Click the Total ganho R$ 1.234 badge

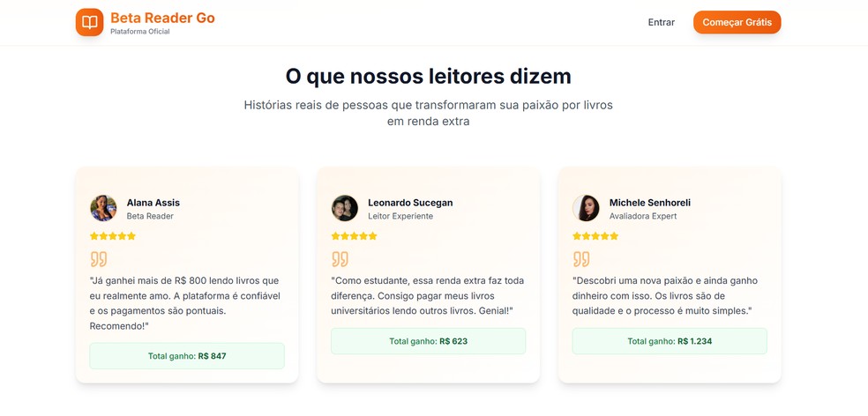tap(670, 341)
